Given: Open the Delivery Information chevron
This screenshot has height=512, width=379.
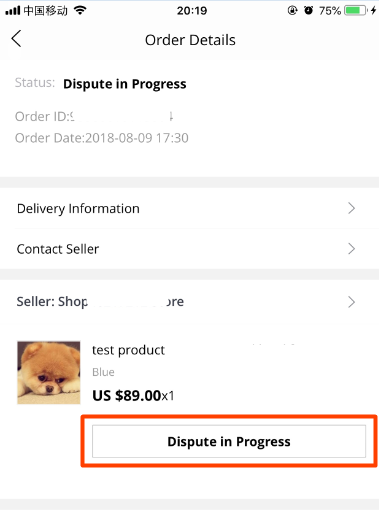Looking at the screenshot, I should (351, 208).
